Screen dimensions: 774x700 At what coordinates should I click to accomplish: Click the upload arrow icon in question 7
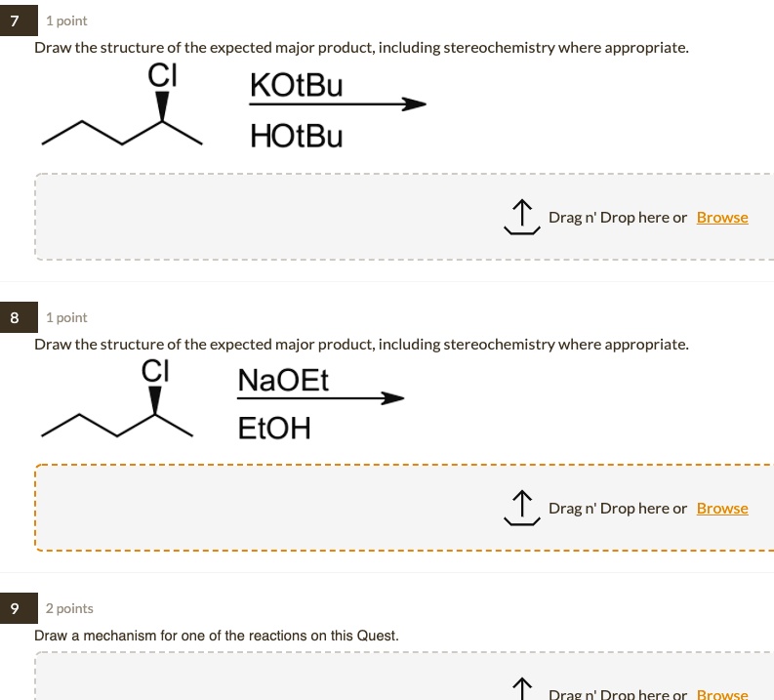pos(521,218)
